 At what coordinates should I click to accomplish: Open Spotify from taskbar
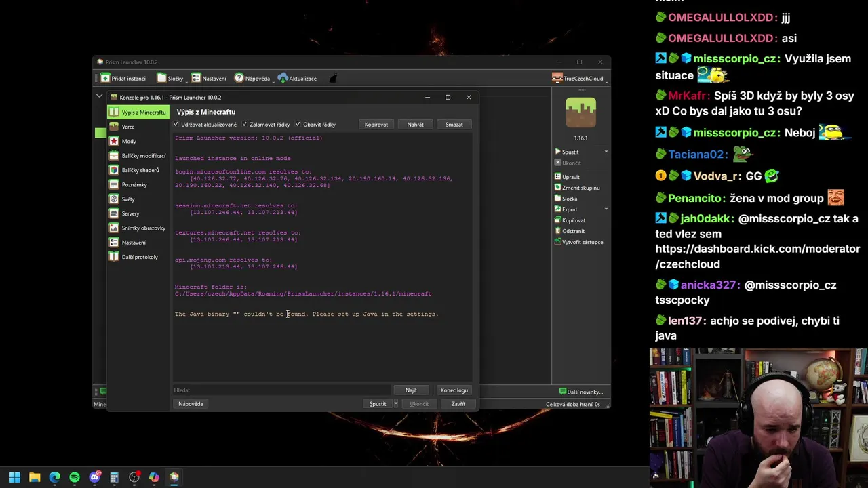click(75, 477)
